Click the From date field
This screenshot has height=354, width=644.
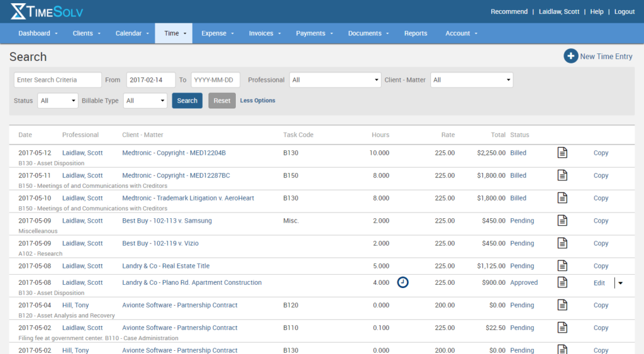[151, 80]
